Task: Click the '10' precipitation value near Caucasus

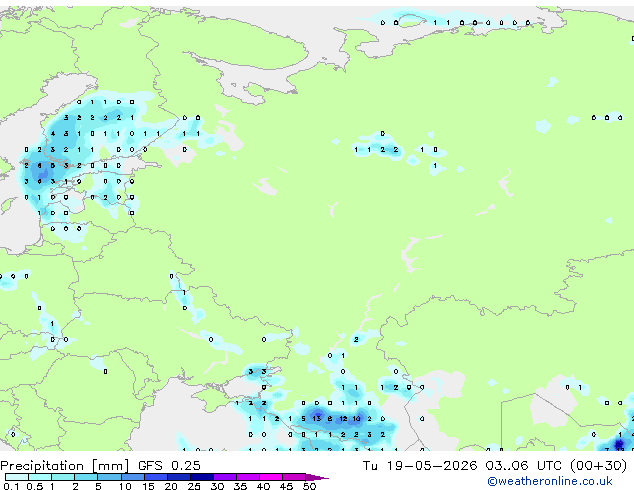Action: click(x=356, y=418)
